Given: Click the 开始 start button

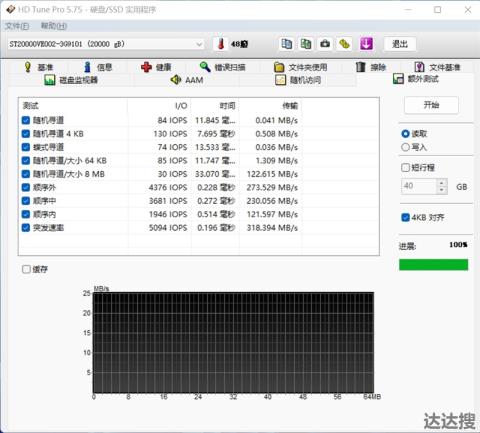Looking at the screenshot, I should (x=431, y=105).
